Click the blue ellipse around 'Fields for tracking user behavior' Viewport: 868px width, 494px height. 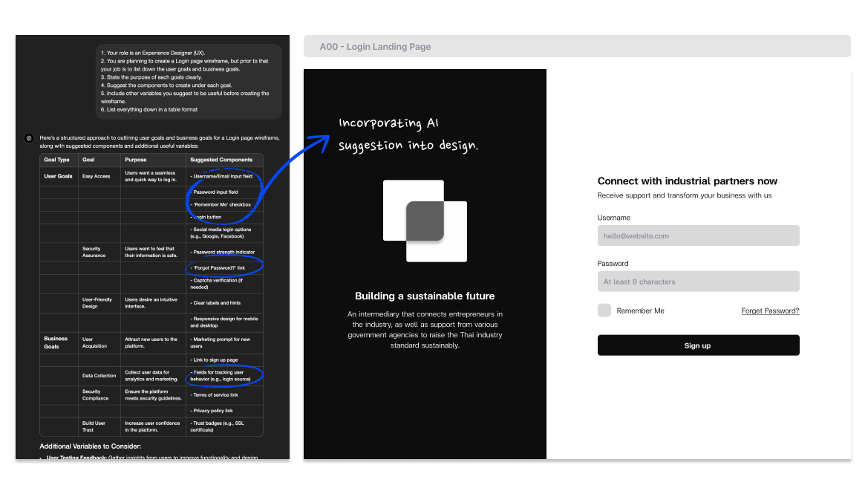[225, 375]
